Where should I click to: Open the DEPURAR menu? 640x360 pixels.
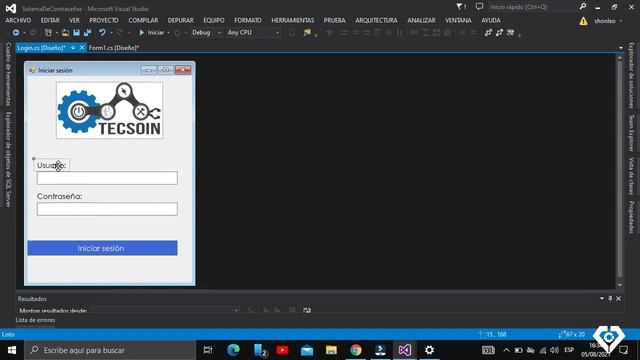point(180,20)
